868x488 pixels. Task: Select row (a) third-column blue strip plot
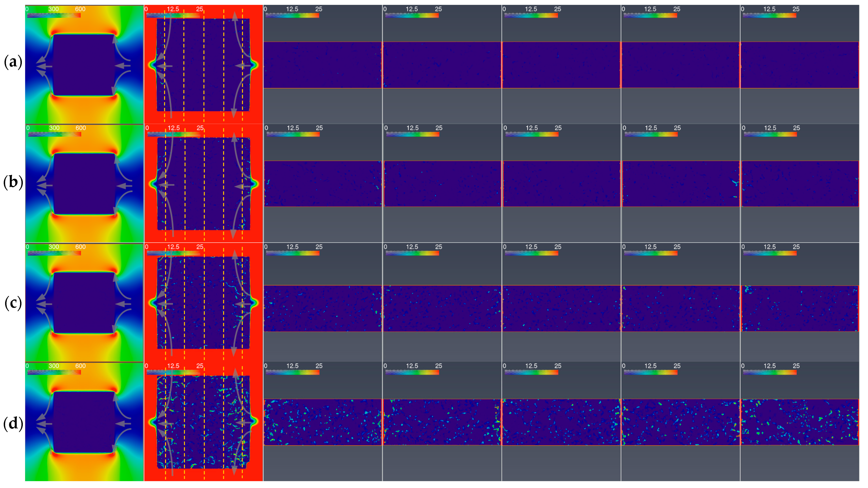[x=322, y=65]
